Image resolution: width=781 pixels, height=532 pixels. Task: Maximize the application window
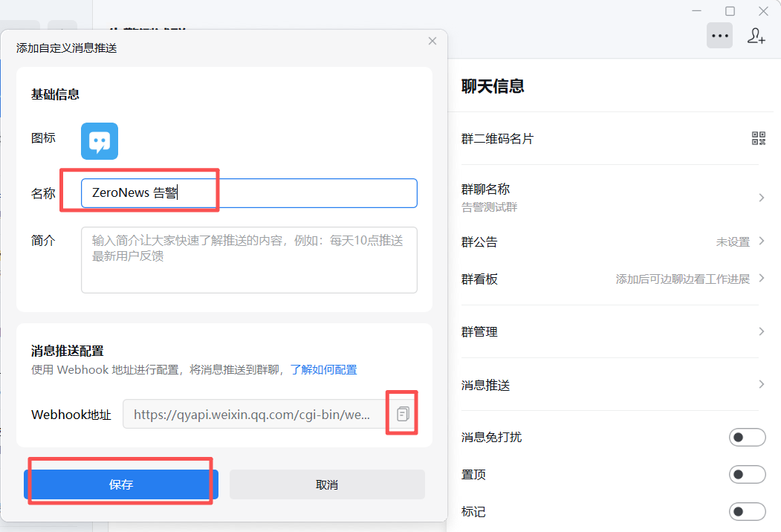[730, 11]
